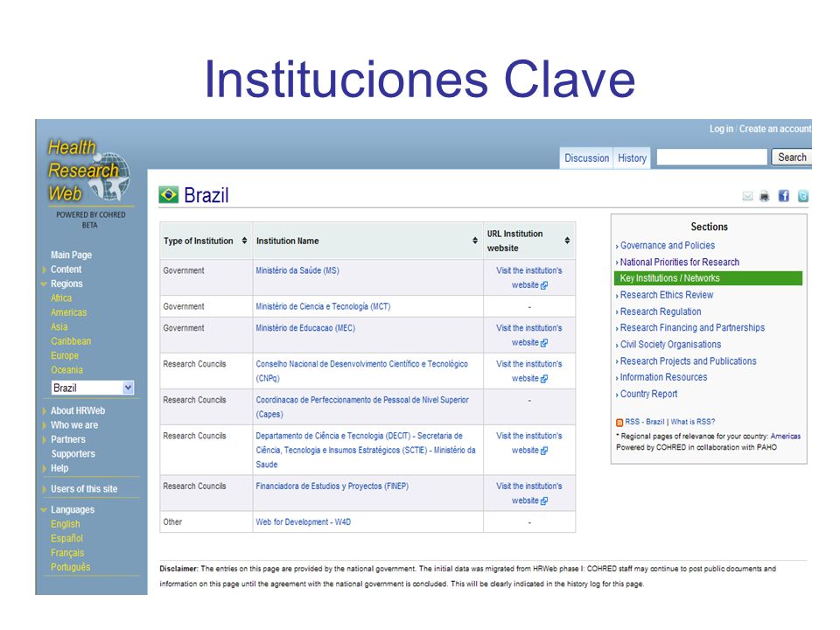This screenshot has width=840, height=630.
Task: Sort table by Type of Institution
Action: (x=244, y=241)
